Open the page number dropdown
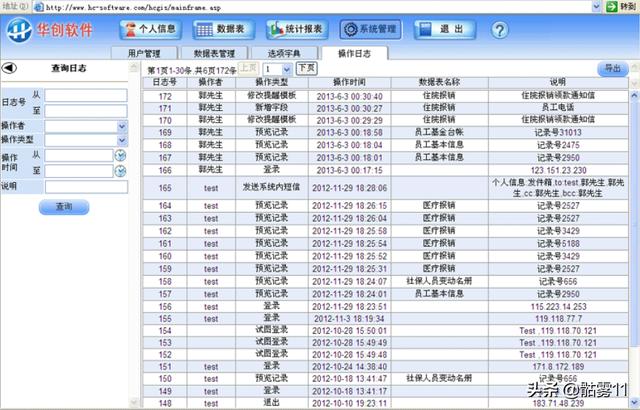The image size is (640, 410). [x=287, y=69]
